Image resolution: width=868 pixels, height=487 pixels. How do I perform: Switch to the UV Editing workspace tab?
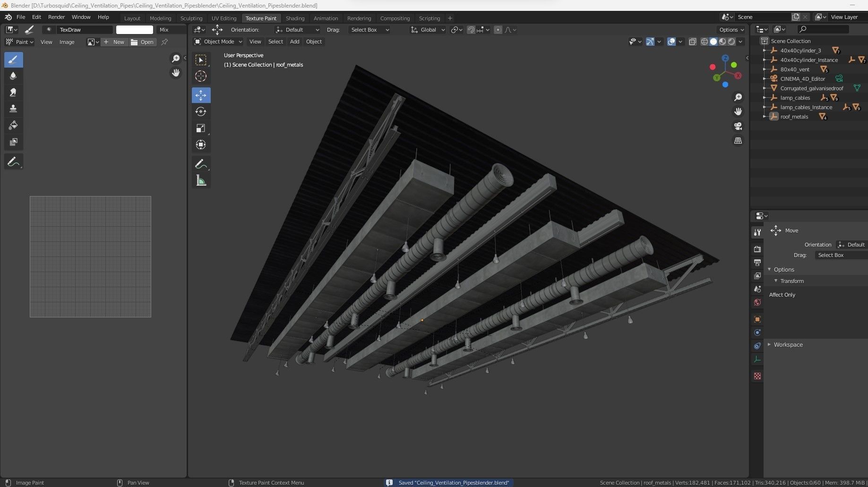[x=224, y=18]
